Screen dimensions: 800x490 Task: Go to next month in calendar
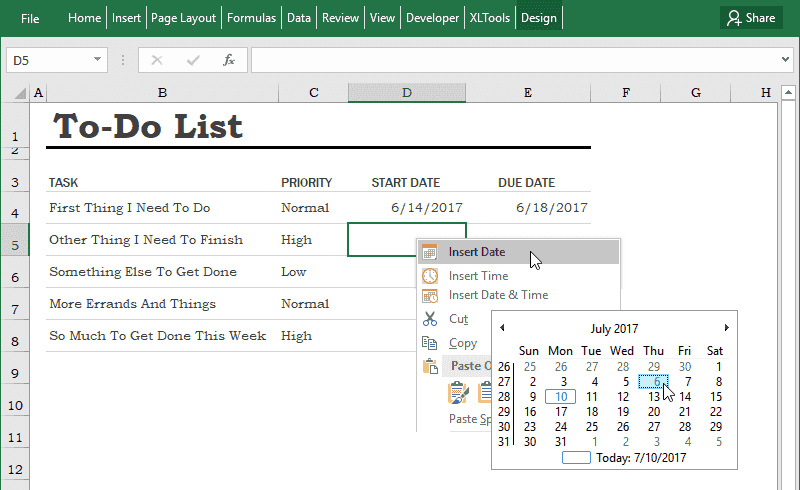click(x=727, y=328)
